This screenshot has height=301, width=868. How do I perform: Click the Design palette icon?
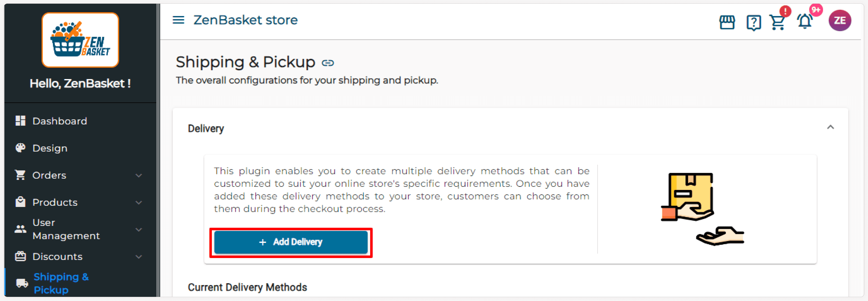[21, 148]
